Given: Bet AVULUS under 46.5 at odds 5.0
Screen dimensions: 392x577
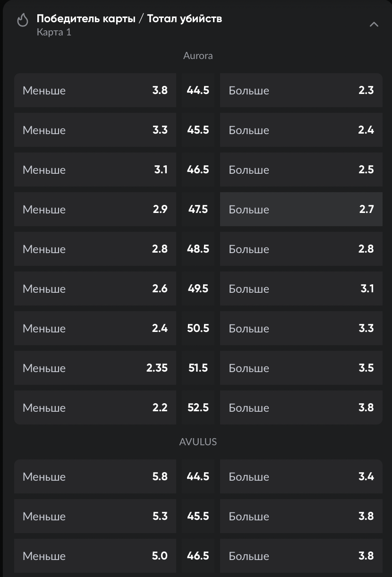Looking at the screenshot, I should click(95, 556).
